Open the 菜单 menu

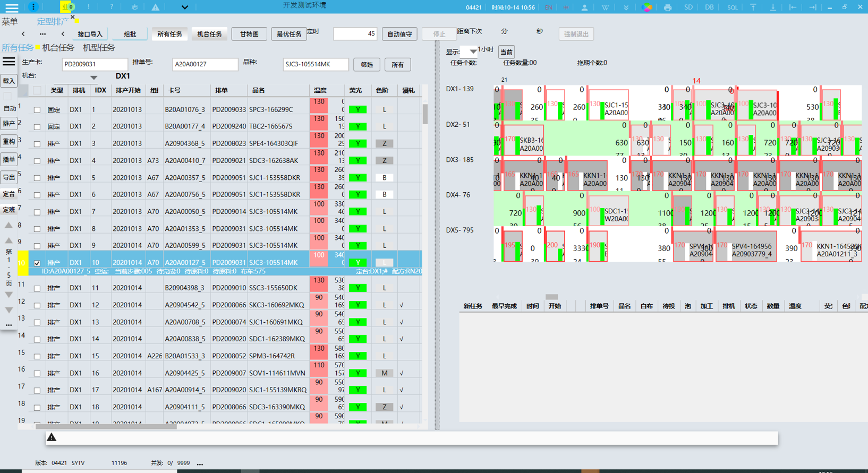click(x=10, y=21)
